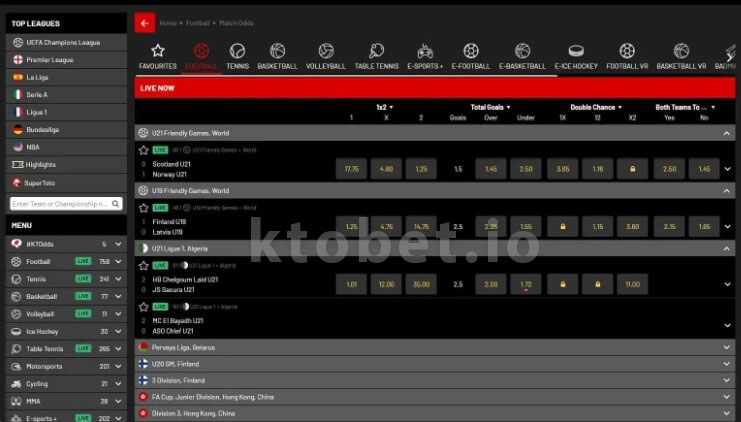The height and width of the screenshot is (422, 741).
Task: Select the E-Basketball sport icon
Action: pyautogui.click(x=522, y=51)
